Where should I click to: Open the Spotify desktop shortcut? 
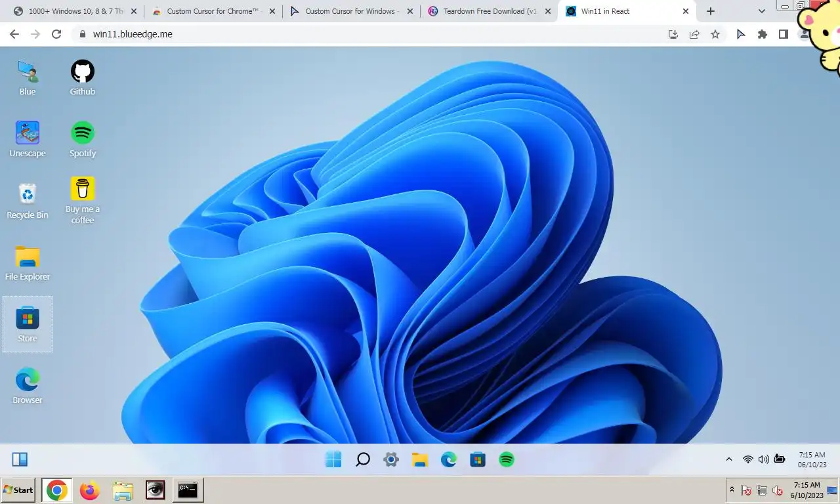coord(83,140)
